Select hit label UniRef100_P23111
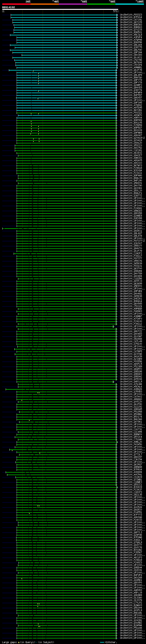 (x=131, y=173)
